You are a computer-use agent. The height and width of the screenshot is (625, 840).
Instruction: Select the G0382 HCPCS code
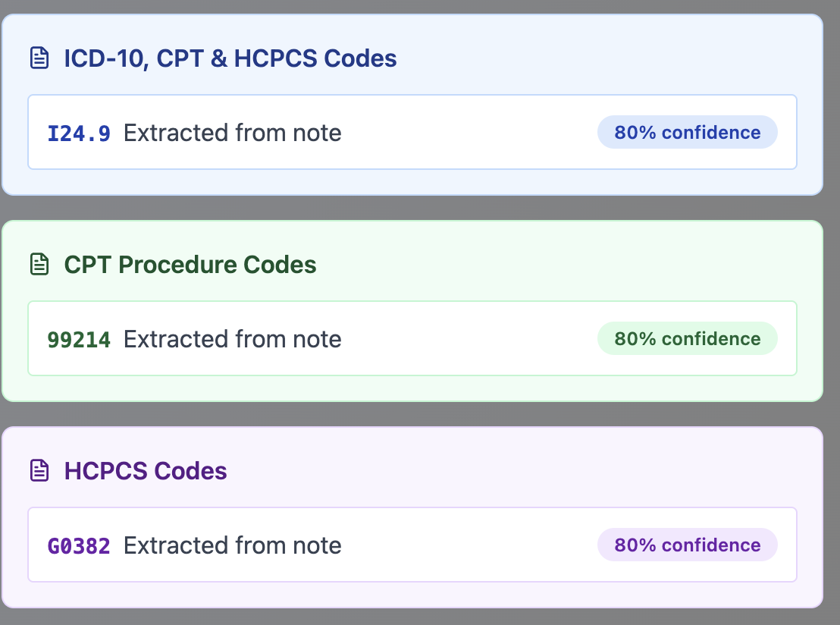coord(79,546)
